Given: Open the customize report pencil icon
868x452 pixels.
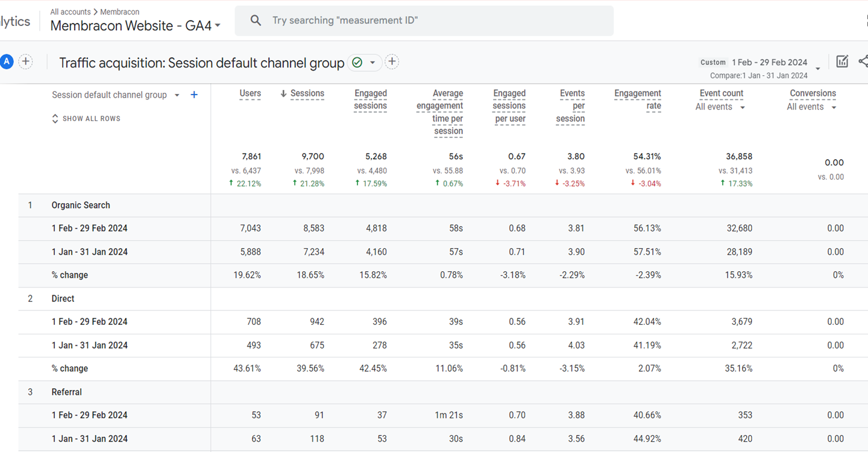Looking at the screenshot, I should pos(842,61).
